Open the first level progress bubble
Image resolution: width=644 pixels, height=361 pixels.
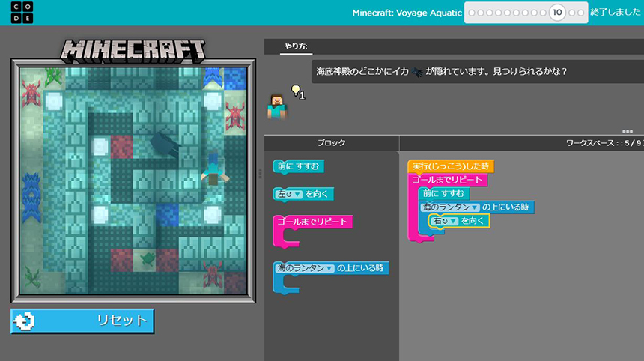pos(472,13)
